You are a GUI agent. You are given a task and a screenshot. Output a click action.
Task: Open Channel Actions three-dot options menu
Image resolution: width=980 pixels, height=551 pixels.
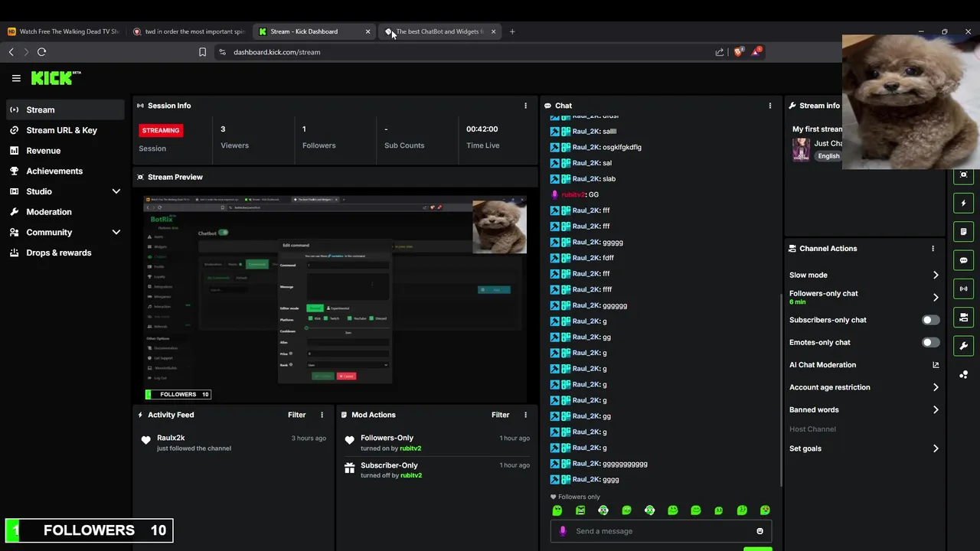933,249
